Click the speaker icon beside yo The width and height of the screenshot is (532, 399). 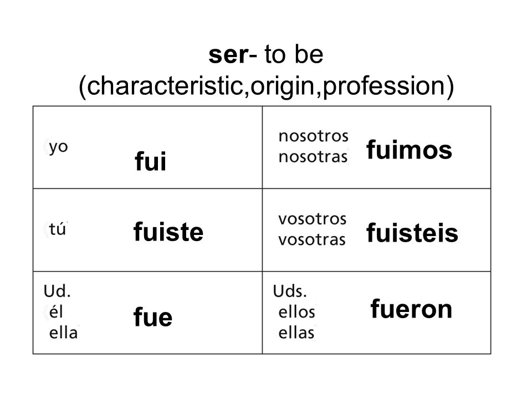coord(47,146)
